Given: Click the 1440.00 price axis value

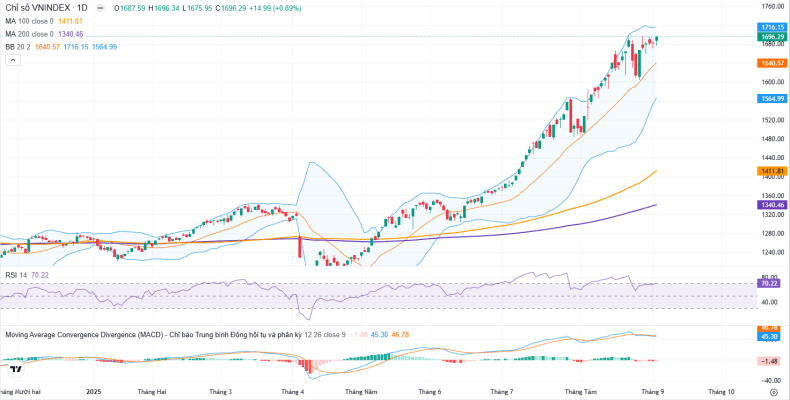Looking at the screenshot, I should click(773, 158).
